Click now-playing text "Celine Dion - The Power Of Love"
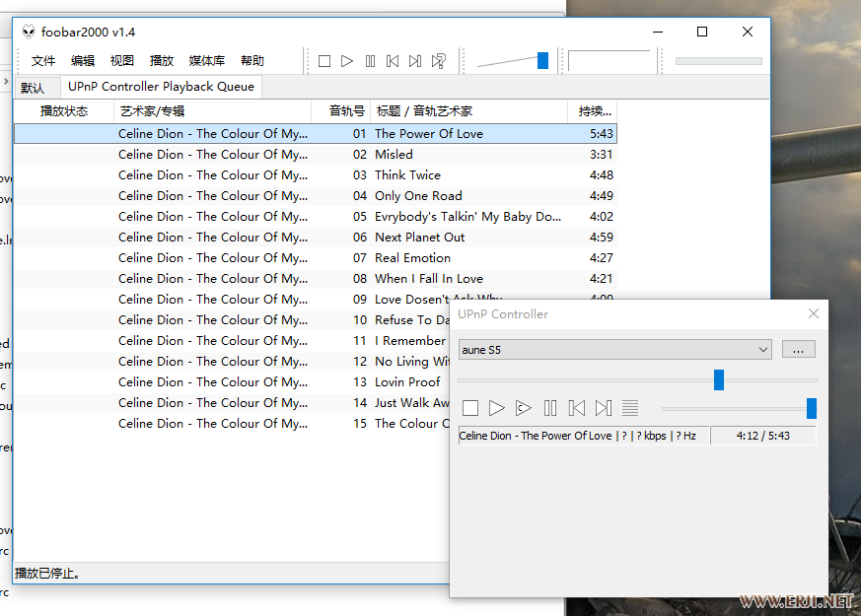This screenshot has height=616, width=861. (536, 436)
